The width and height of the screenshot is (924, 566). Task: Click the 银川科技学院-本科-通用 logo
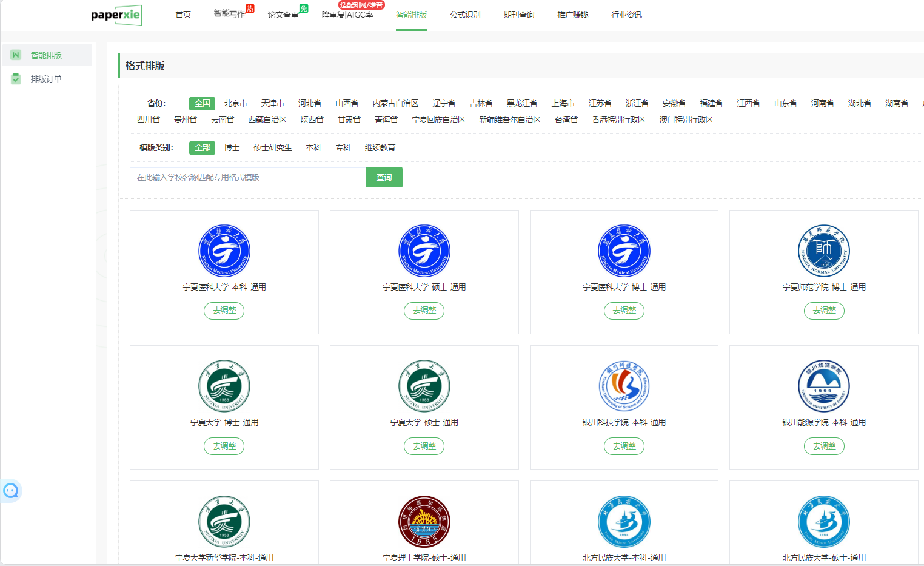(x=624, y=386)
